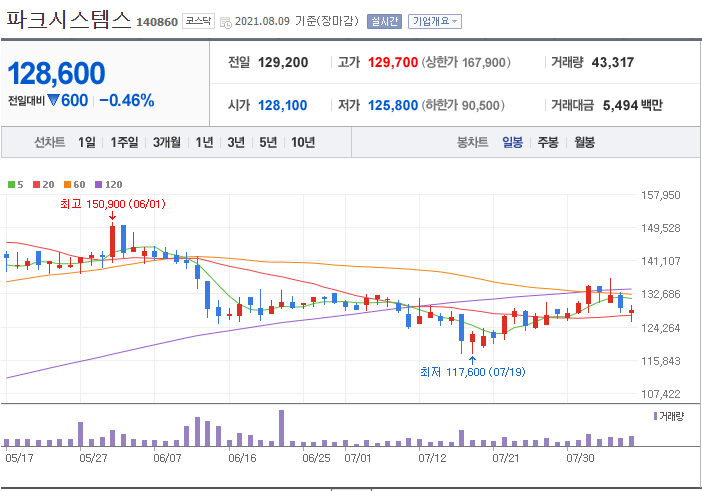Click the clock calendar icon beside date

pos(226,22)
